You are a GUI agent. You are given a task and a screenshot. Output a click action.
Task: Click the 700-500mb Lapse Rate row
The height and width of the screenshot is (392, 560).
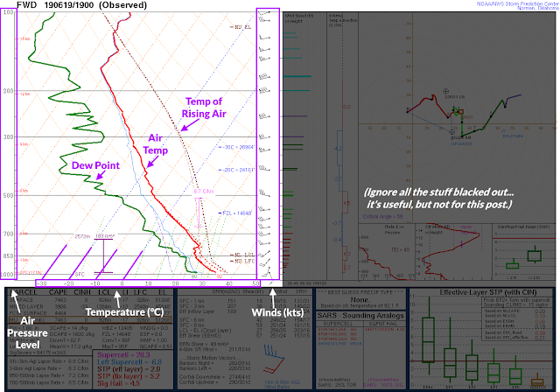pos(49,382)
